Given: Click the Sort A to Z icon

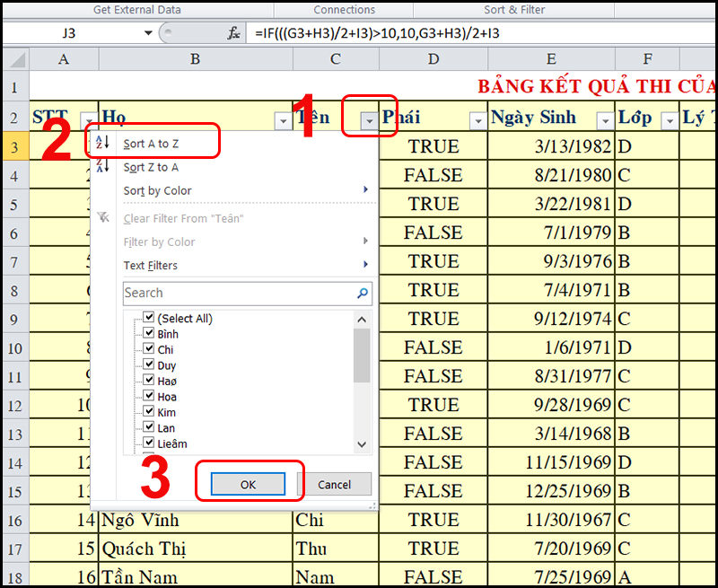Looking at the screenshot, I should click(102, 144).
